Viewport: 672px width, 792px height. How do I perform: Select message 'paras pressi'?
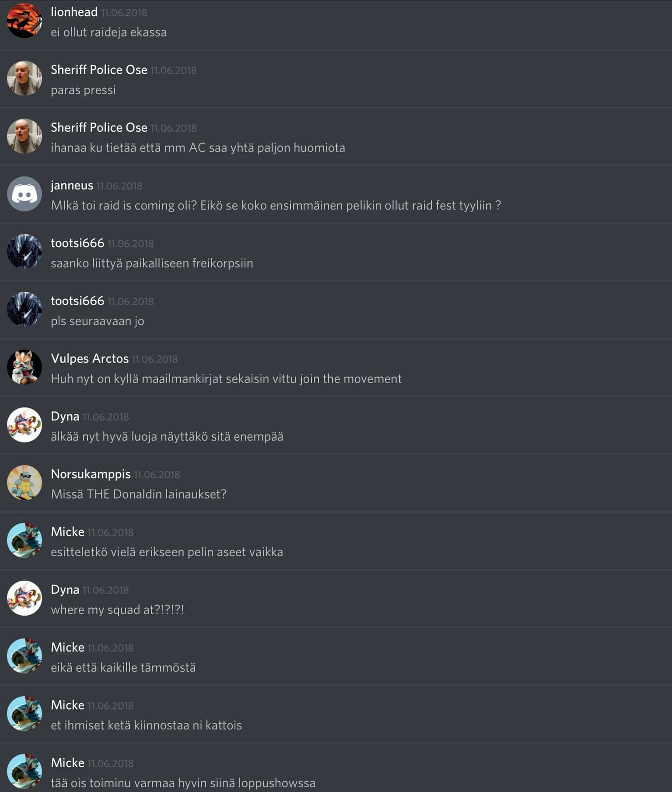pos(83,90)
